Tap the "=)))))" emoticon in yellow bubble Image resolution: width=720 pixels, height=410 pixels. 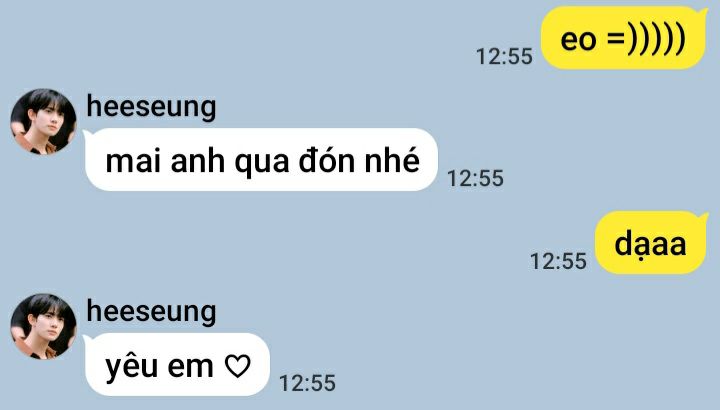pyautogui.click(x=647, y=39)
